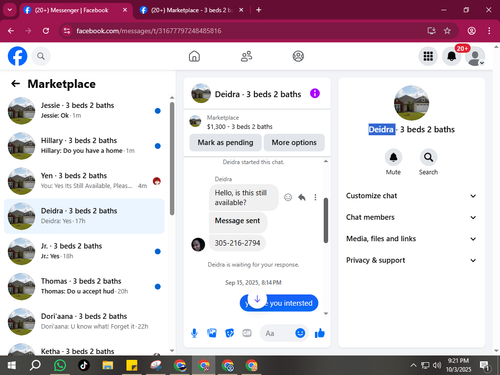React to 'Hello, is this still available?' message
The height and width of the screenshot is (375, 500).
point(288,197)
